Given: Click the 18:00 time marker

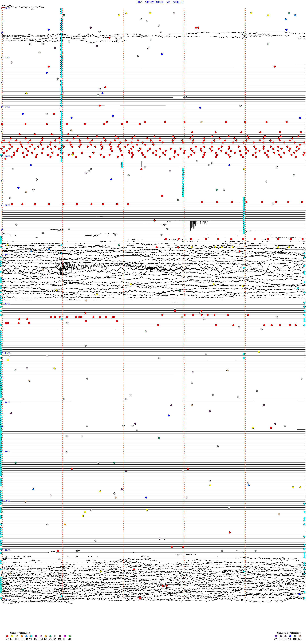Looking at the screenshot, I should [8, 451].
